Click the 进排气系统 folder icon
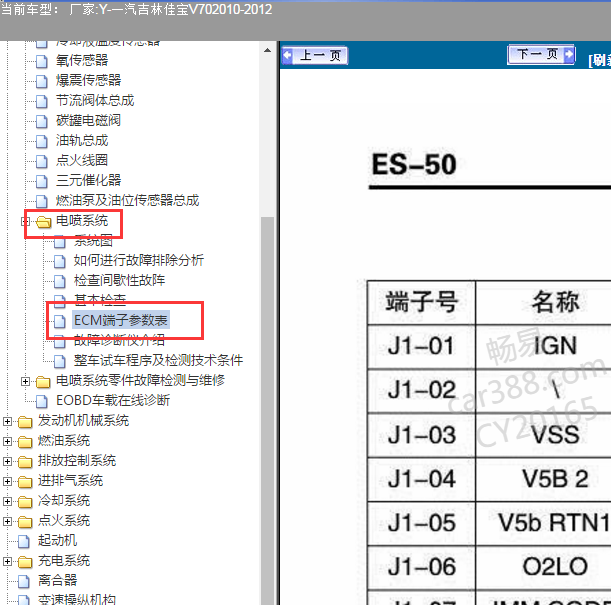Screen dimensions: 611x605 point(25,482)
